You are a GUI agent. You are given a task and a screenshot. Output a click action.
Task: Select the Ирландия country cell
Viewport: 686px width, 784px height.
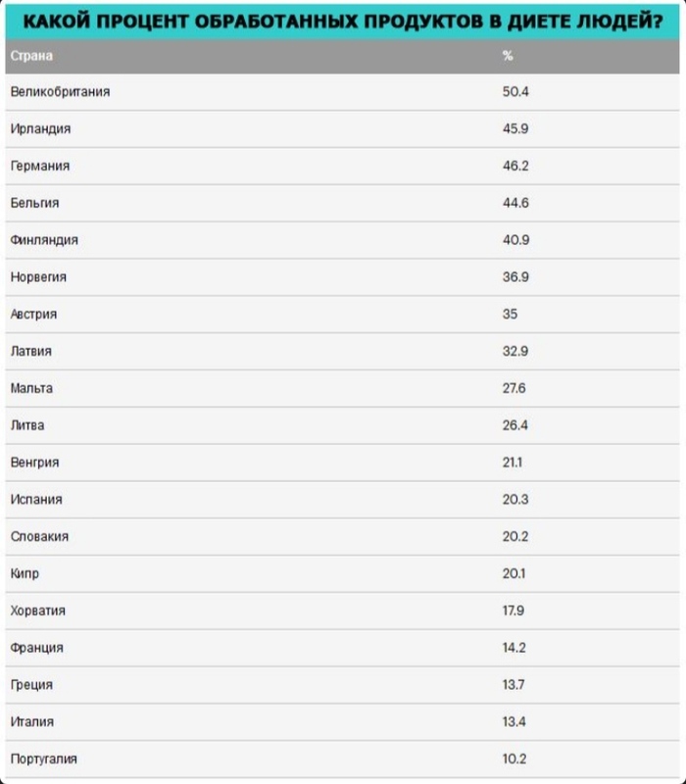tap(40, 129)
